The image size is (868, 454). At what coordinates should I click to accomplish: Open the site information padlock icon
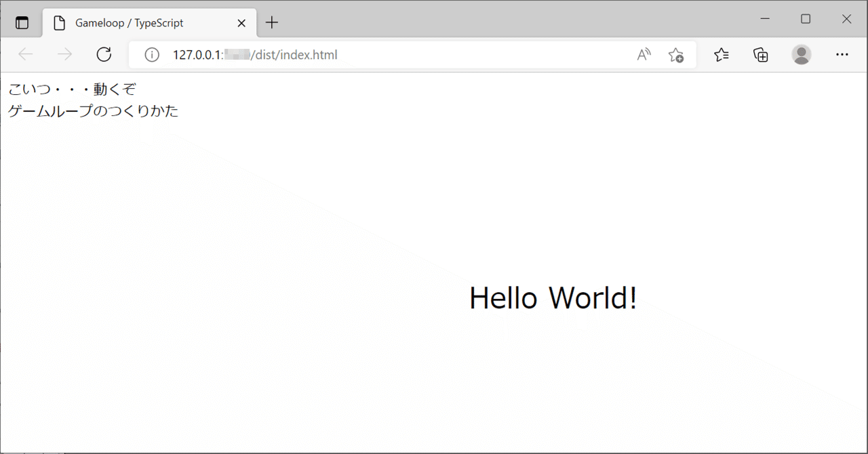click(151, 54)
